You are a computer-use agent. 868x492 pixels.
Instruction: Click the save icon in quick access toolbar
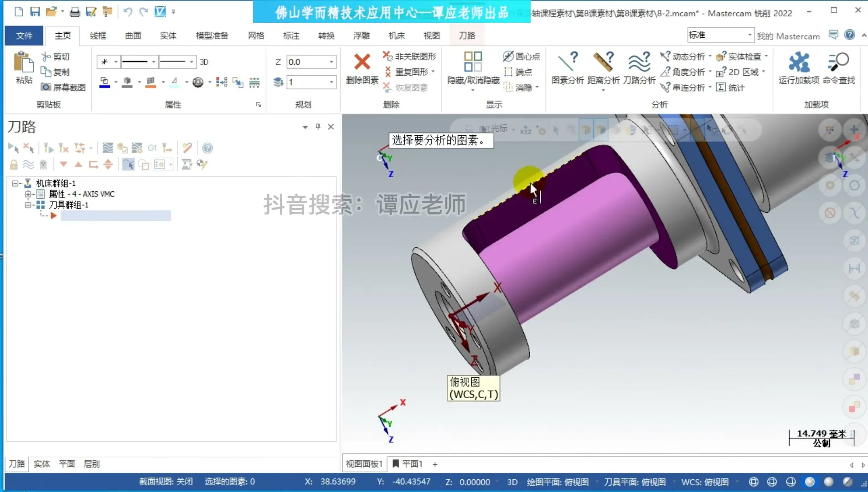pos(35,11)
